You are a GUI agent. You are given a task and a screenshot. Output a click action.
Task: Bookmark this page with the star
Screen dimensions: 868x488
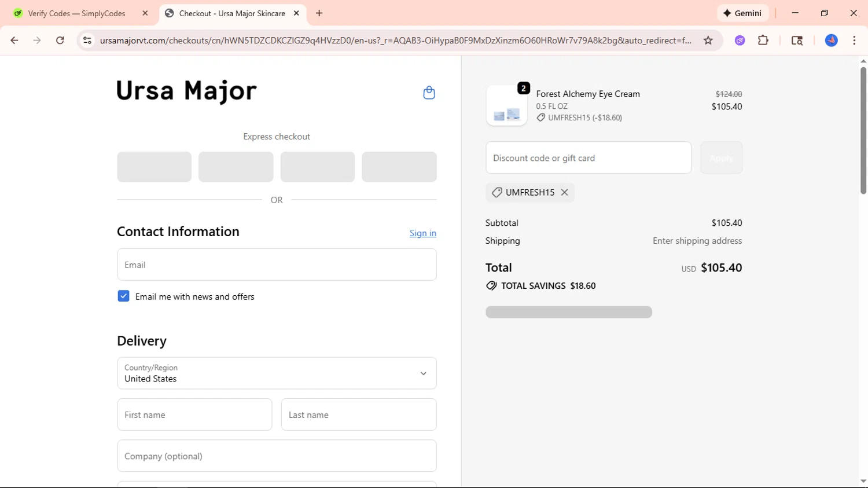pos(708,41)
